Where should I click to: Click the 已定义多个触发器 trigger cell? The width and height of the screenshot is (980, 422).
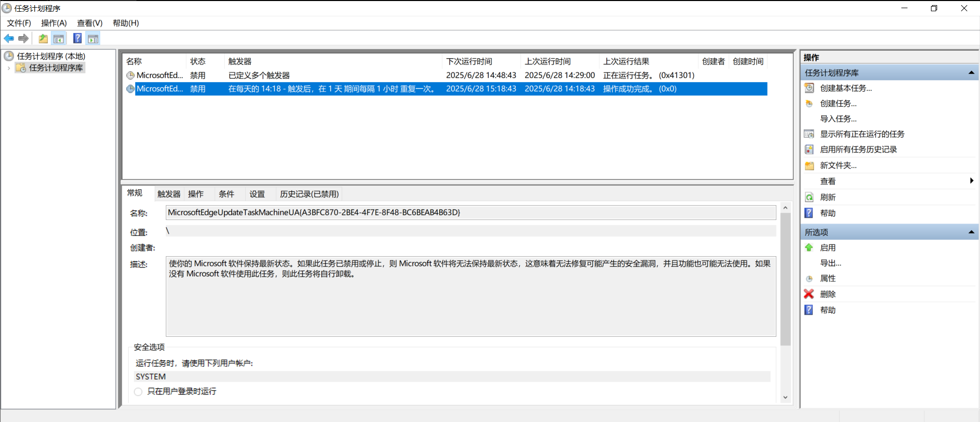259,76
